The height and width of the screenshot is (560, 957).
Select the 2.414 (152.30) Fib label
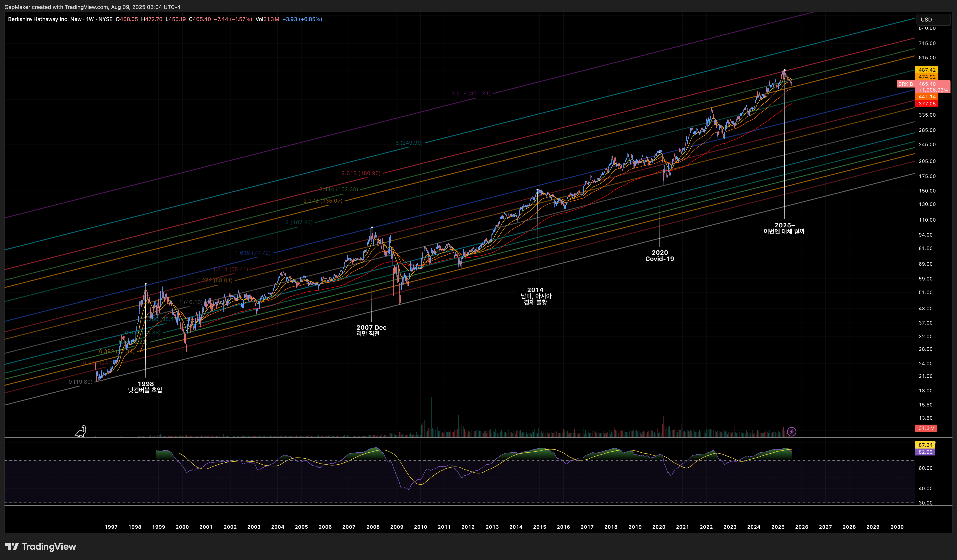coord(338,189)
